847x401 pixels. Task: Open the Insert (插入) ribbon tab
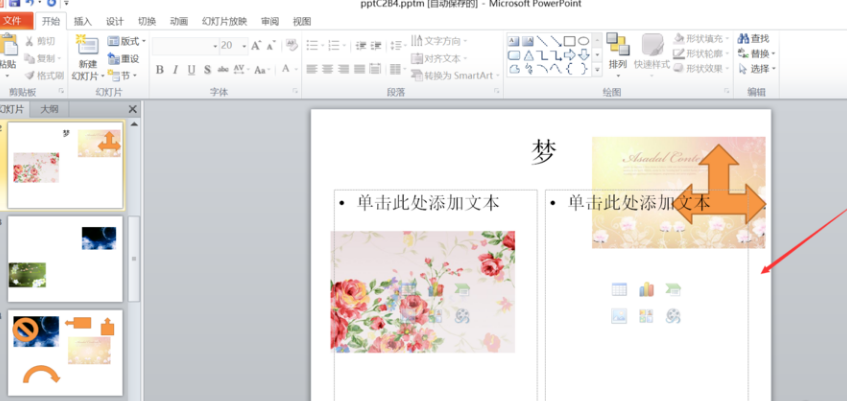(82, 21)
